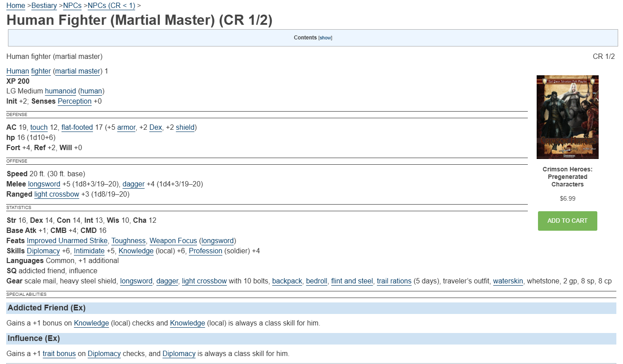
Task: Open the Profession skill link
Action: point(205,251)
